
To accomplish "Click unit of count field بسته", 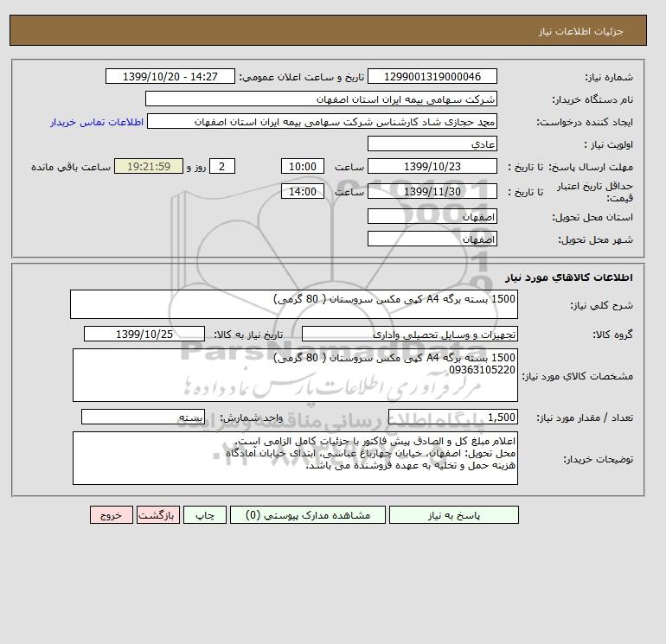I will tap(143, 417).
